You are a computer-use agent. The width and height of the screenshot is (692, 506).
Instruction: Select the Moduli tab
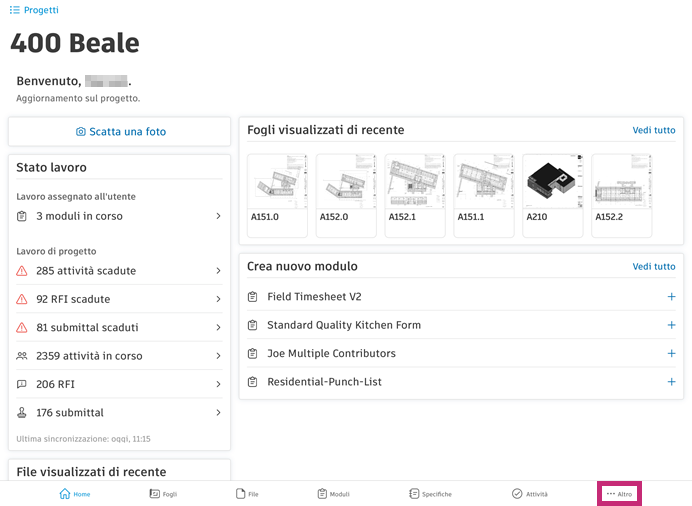coord(333,494)
